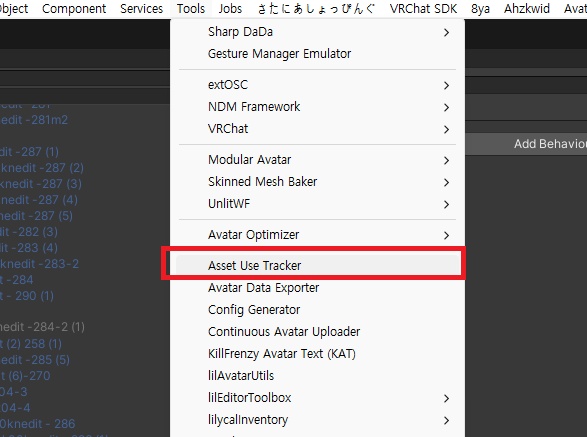Screen dimensions: 587x437
Task: Select hierarchy item ending 04-3
Action: pyautogui.click(x=14, y=392)
